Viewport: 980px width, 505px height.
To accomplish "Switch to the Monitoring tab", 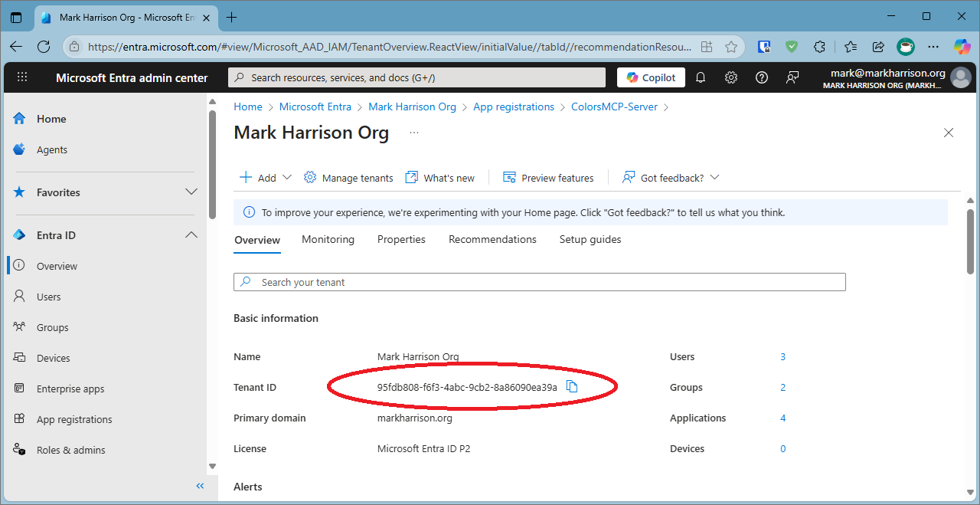I will click(x=328, y=240).
